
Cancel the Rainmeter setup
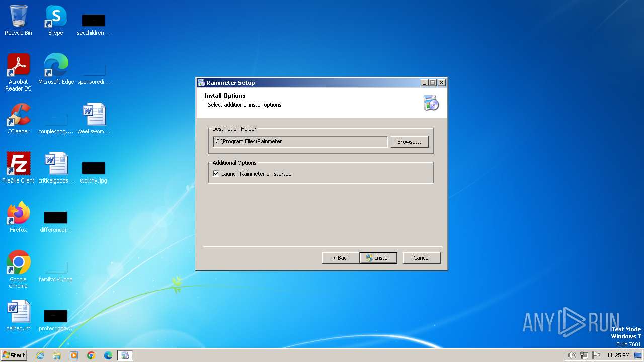pyautogui.click(x=422, y=258)
